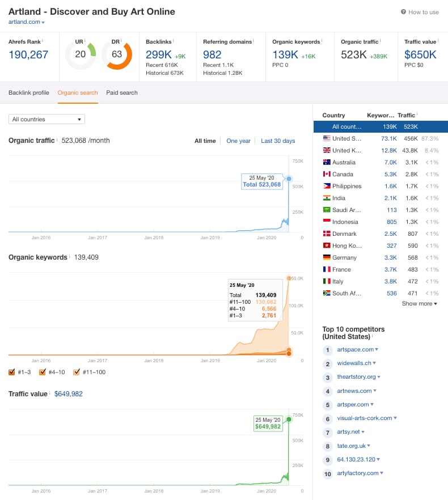Screen dimensions: 448x500
Task: Click the UR 20 circular gauge
Action: (81, 54)
